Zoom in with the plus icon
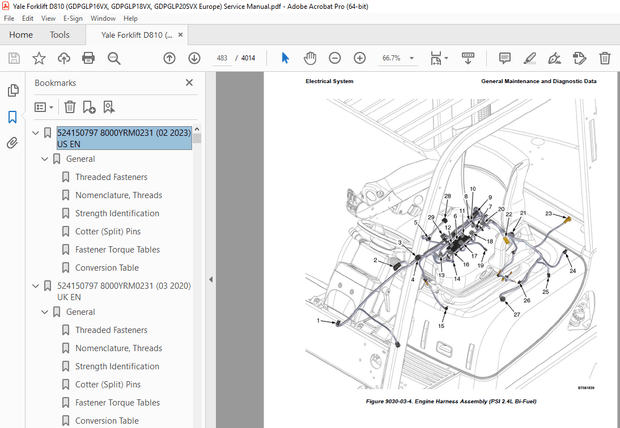The image size is (620, 428). pyautogui.click(x=357, y=58)
